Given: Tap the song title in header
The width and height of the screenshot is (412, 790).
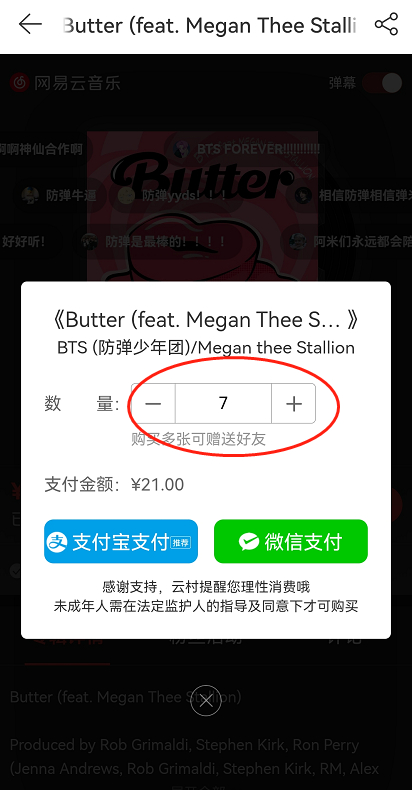Looking at the screenshot, I should pos(209,25).
